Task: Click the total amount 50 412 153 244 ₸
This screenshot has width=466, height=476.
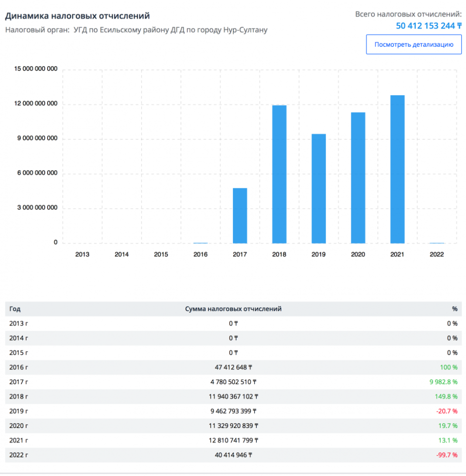Action: [x=428, y=26]
